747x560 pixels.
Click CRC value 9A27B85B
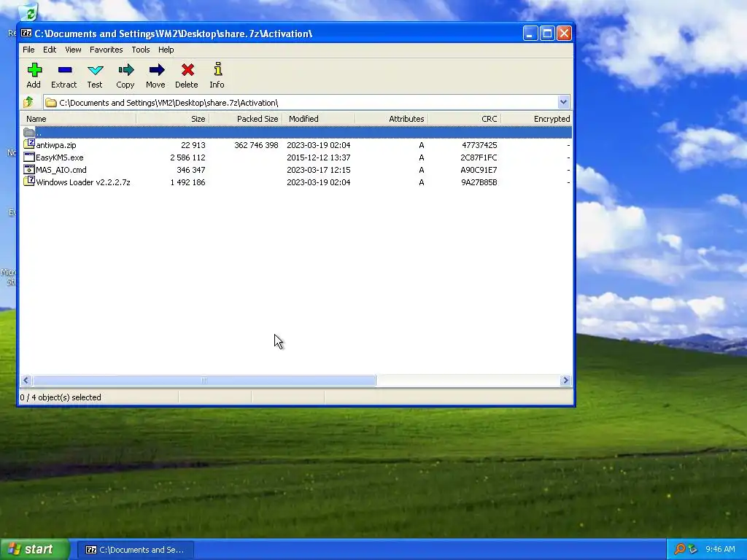click(x=479, y=182)
